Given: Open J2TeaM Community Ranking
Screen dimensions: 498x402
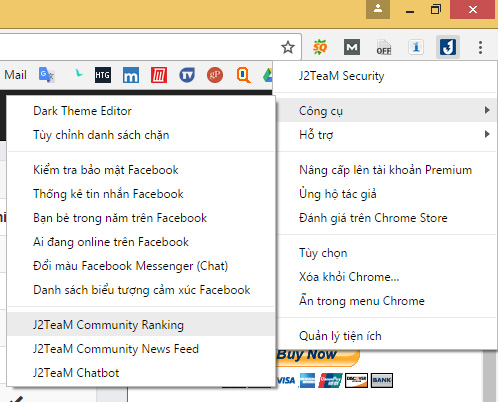Looking at the screenshot, I should [141, 325].
